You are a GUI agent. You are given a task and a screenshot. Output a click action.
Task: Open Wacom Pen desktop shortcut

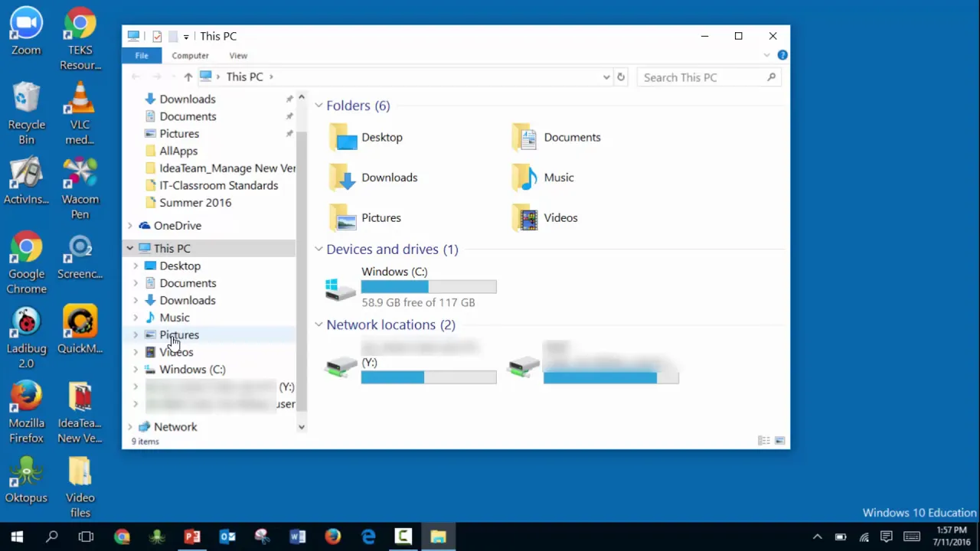[x=80, y=188]
